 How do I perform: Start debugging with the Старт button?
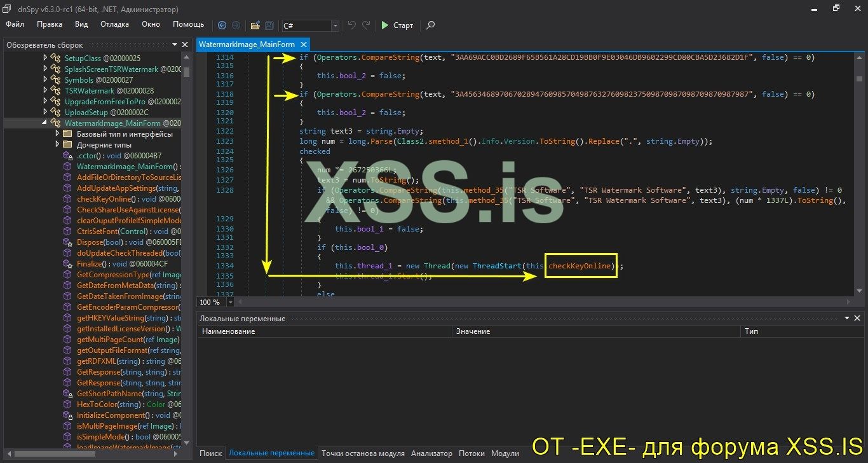pos(397,25)
